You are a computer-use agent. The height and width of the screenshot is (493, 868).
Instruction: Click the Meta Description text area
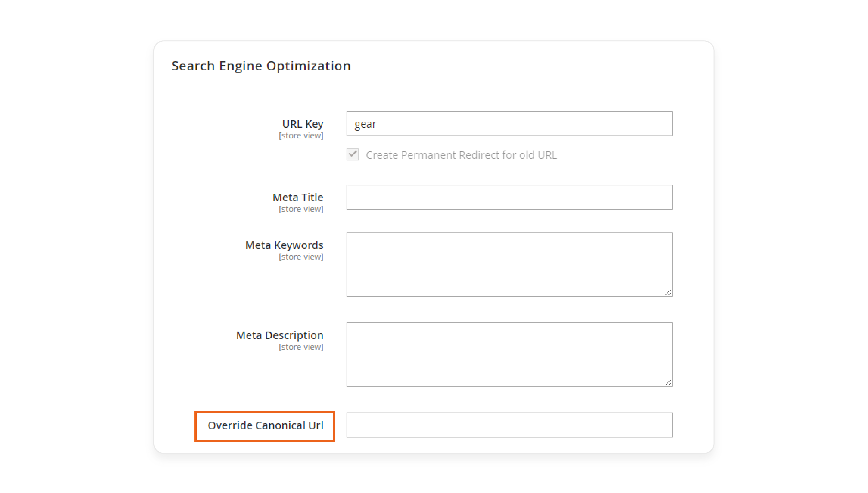(x=509, y=355)
